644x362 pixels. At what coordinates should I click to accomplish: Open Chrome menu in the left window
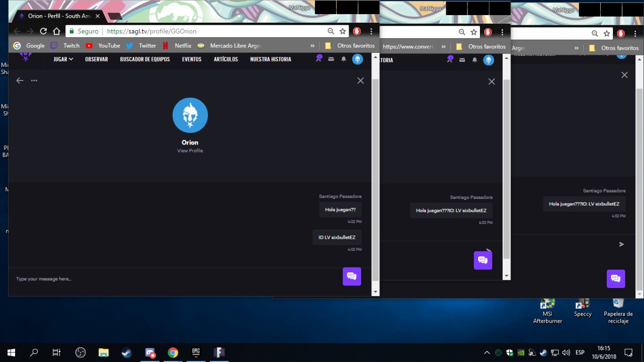coord(371,31)
